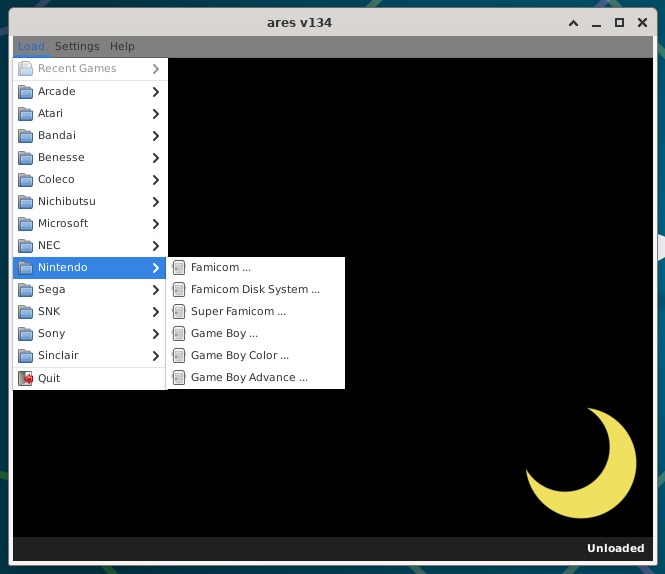The image size is (665, 574).
Task: Click the Famicom cartridge icon
Action: (x=179, y=268)
